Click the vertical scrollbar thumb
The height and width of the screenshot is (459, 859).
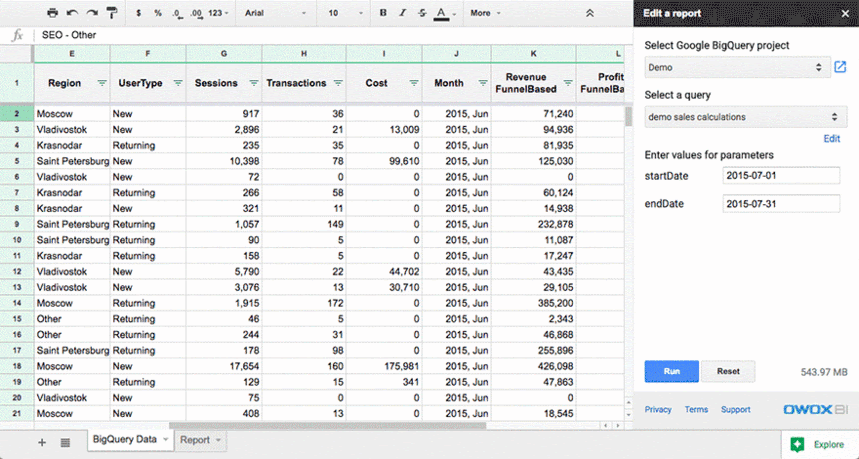[628, 116]
